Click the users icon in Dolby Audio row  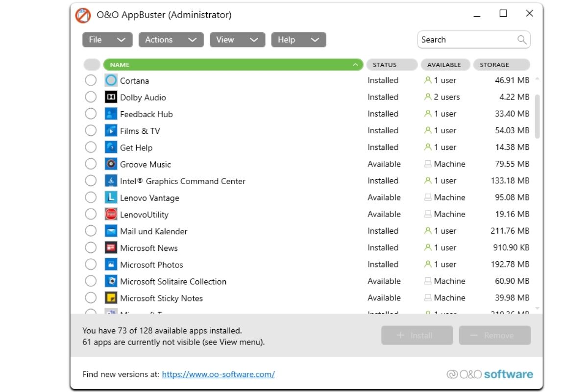coord(428,97)
